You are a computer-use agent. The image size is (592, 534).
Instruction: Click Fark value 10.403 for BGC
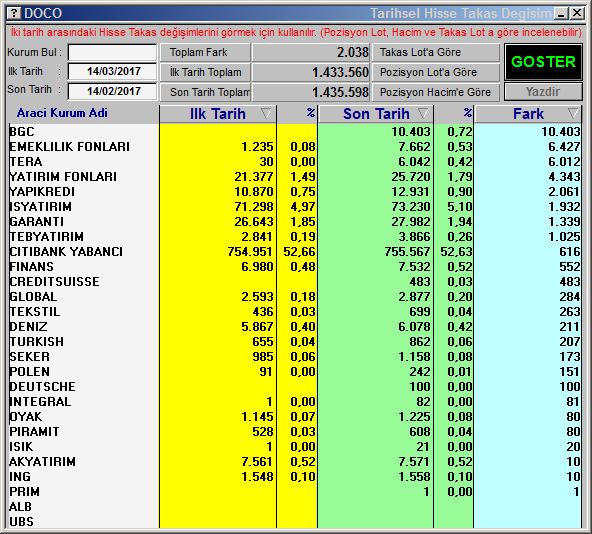pos(561,131)
